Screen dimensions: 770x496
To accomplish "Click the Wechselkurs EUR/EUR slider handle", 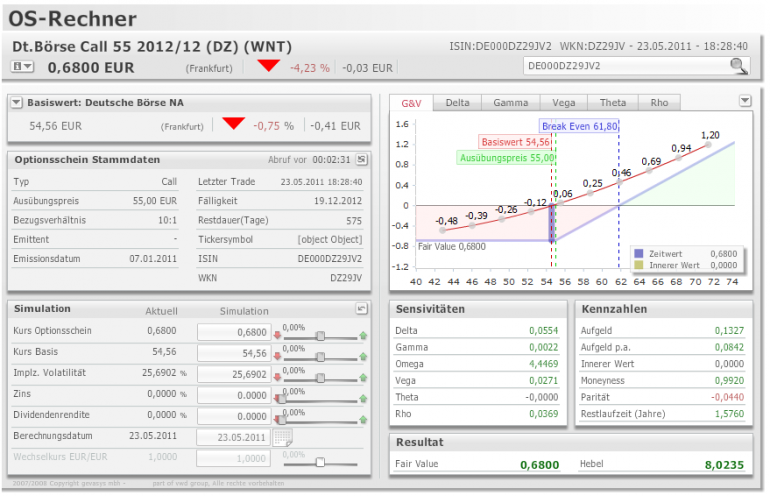I will pyautogui.click(x=320, y=462).
